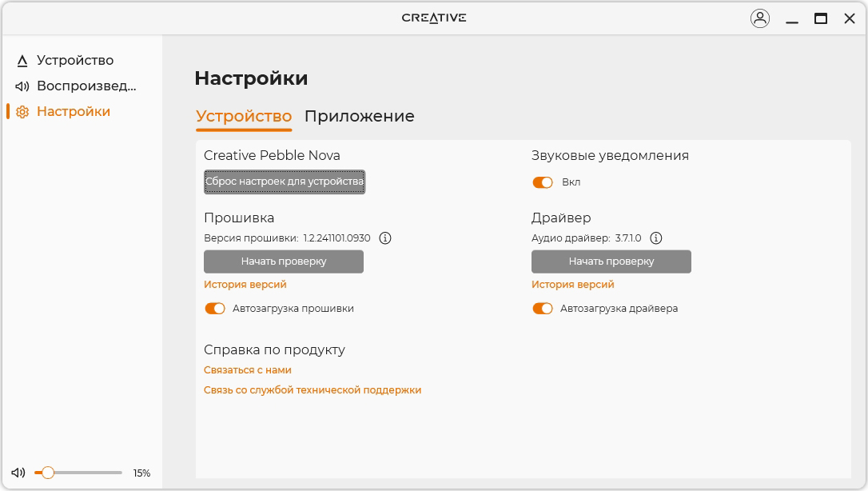Start firmware check with Начать проверку
Screen dimensions: 868x491
(284, 261)
